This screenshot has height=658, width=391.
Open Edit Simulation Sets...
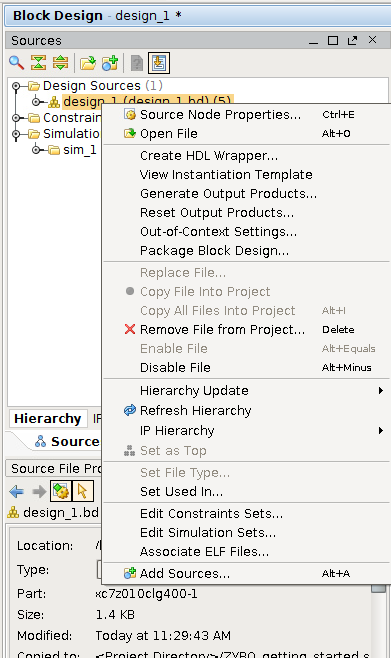(208, 532)
